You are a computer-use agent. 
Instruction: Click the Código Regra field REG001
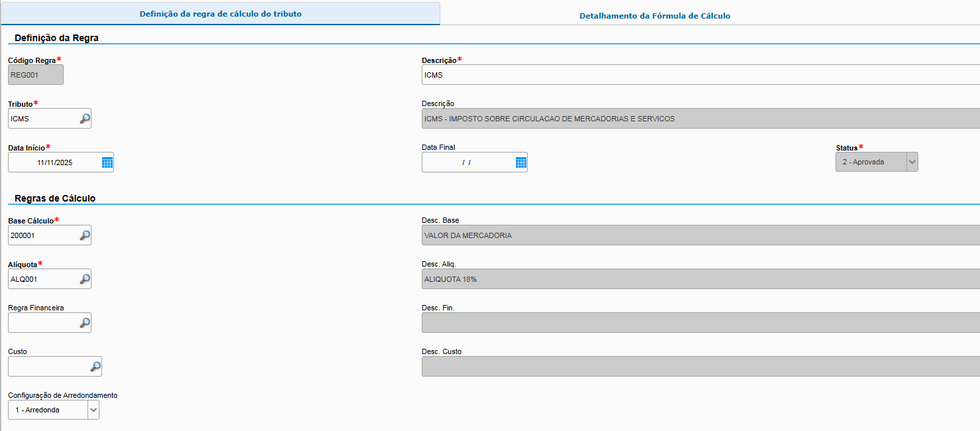click(36, 75)
